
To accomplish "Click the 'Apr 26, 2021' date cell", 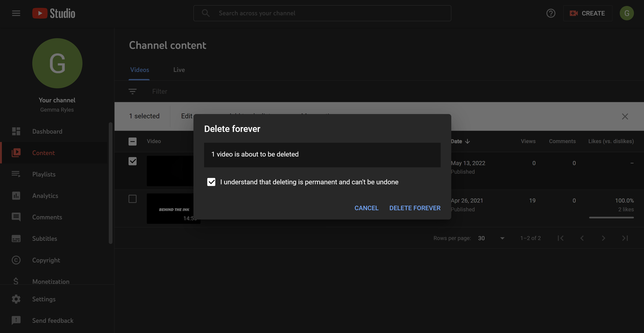I will pos(467,201).
